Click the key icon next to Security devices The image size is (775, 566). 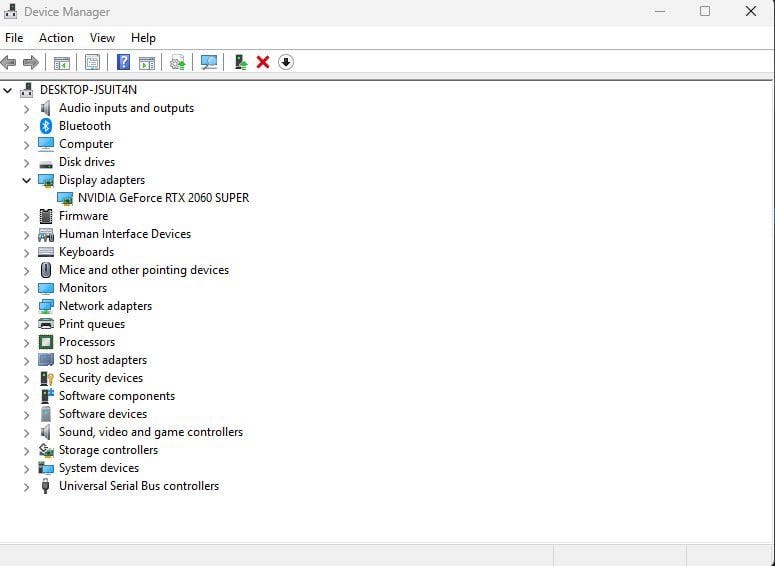click(x=46, y=378)
